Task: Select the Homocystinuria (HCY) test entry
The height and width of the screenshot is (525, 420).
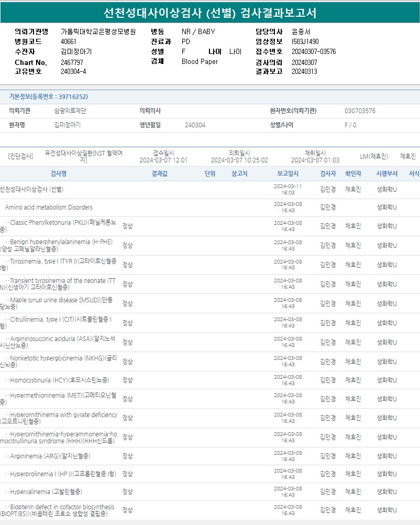Action: point(59,380)
